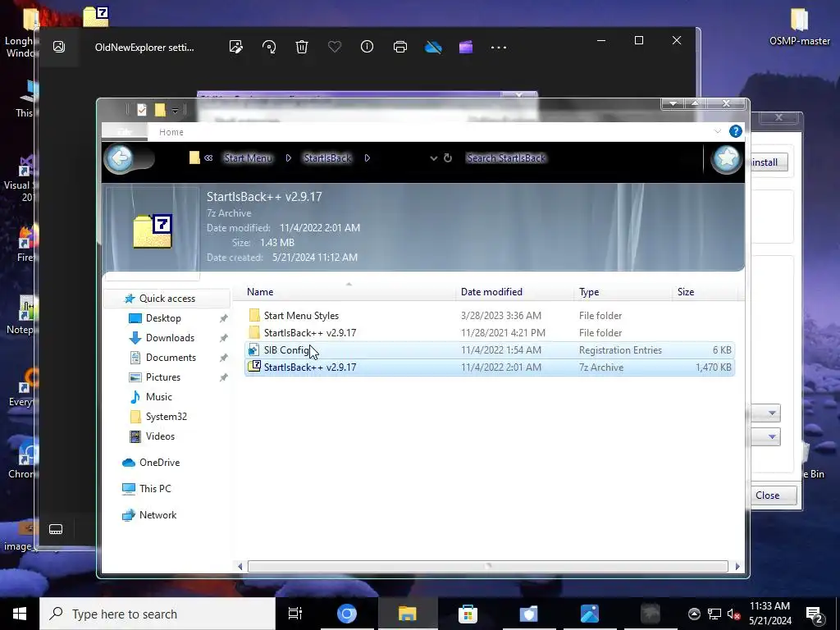Open the File ribbon tab
Viewport: 840px width, 630px height.
[125, 132]
